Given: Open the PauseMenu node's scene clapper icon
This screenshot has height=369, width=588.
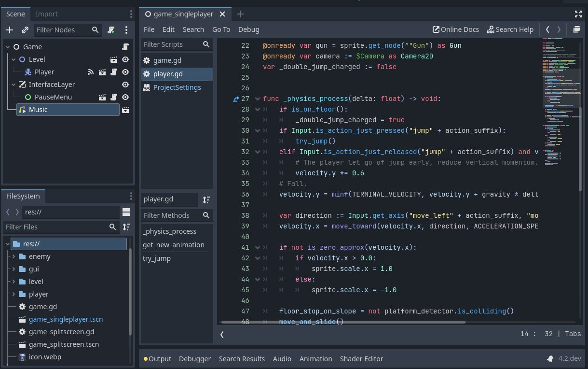Looking at the screenshot, I should 102,97.
